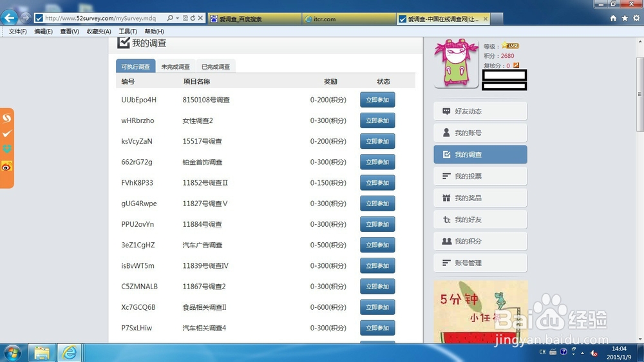
Task: Click the green shield icon in left share bar
Action: (x=7, y=149)
